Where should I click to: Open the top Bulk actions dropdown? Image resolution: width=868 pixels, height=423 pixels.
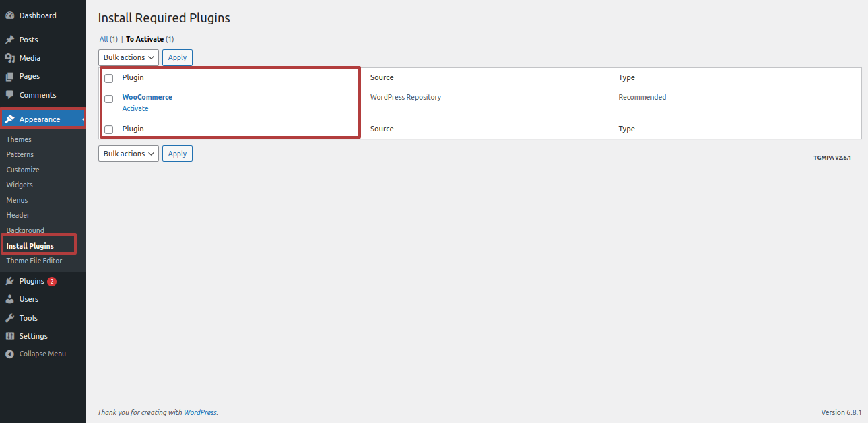click(129, 57)
